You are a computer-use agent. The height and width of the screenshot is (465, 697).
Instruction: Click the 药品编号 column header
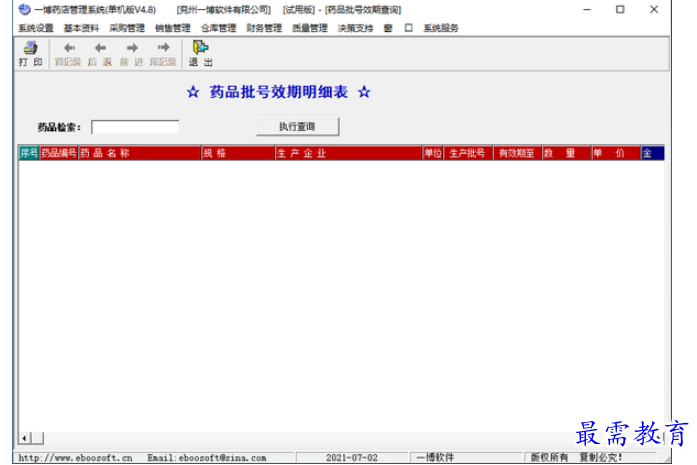[x=59, y=153]
